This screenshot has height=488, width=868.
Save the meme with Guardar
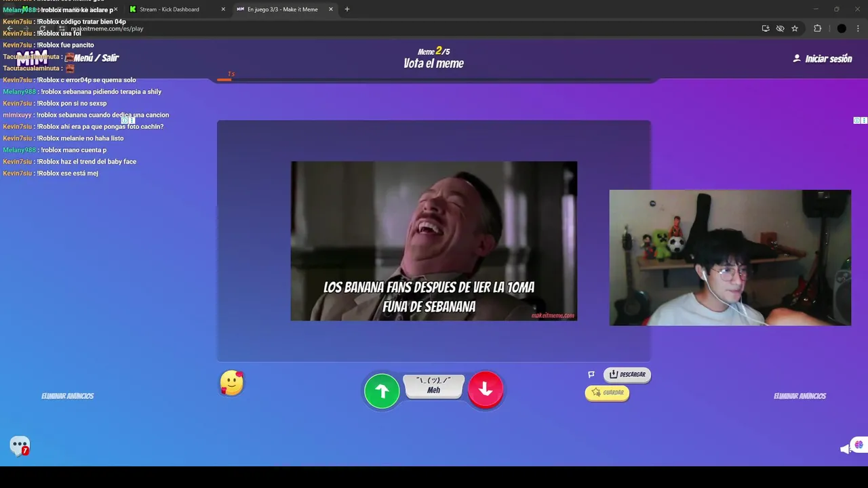[607, 392]
